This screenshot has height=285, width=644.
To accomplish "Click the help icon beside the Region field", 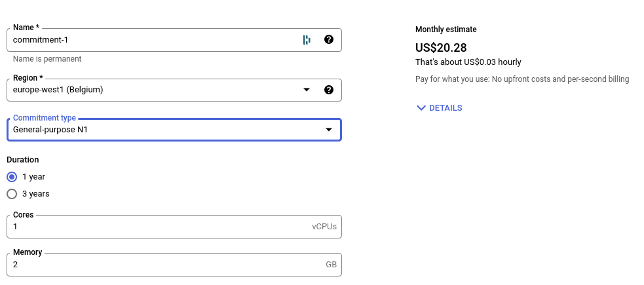I will 329,90.
